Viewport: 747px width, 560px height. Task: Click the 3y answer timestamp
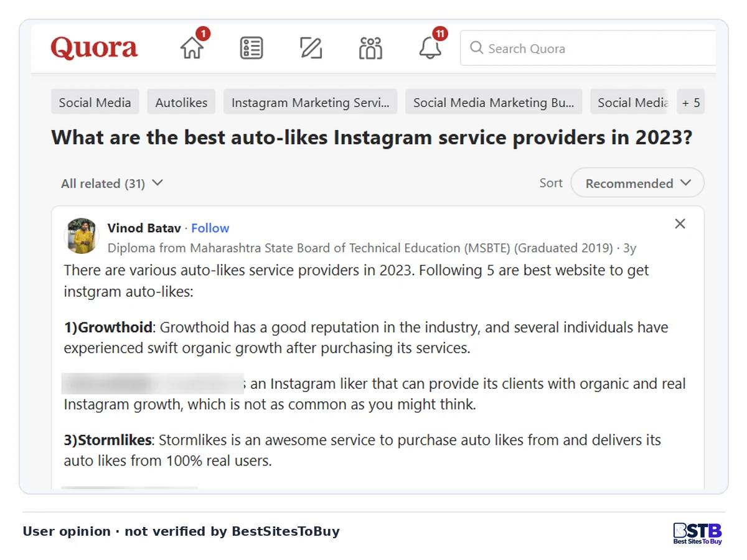[630, 248]
